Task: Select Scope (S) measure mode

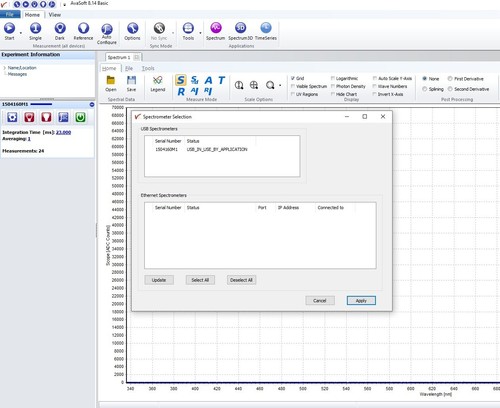Action: pos(181,80)
